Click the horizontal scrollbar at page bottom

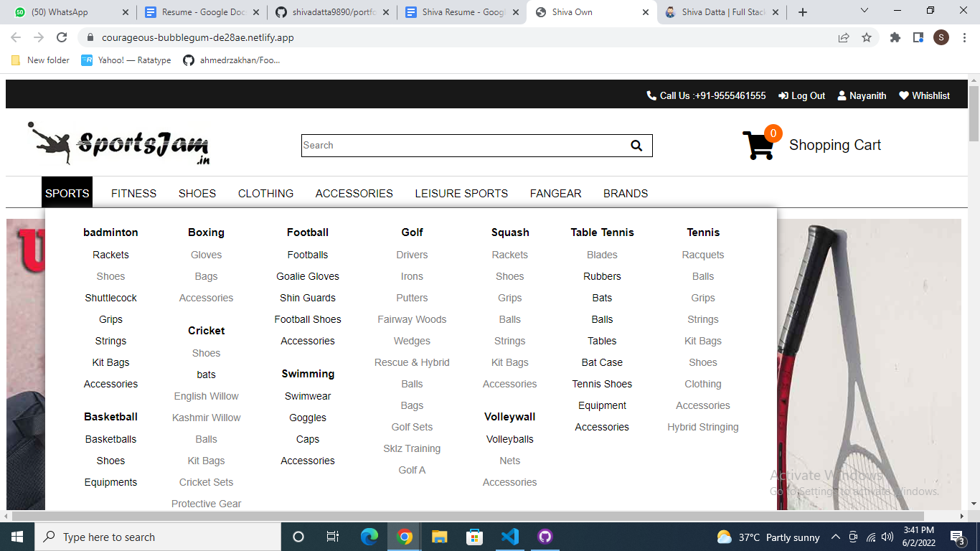pos(466,516)
